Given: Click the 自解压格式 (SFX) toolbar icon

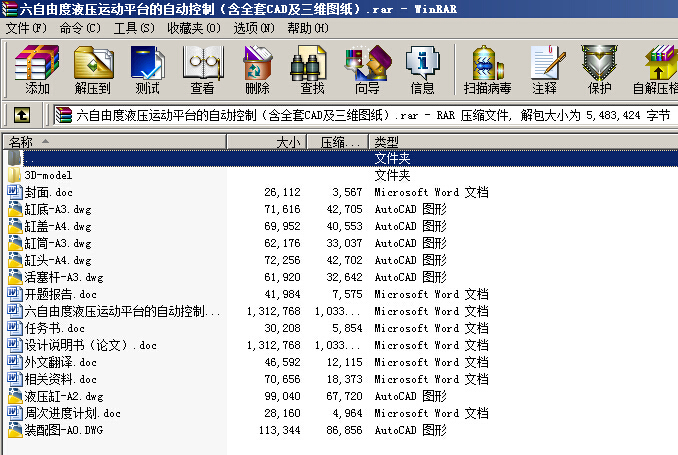Looking at the screenshot, I should (x=660, y=63).
